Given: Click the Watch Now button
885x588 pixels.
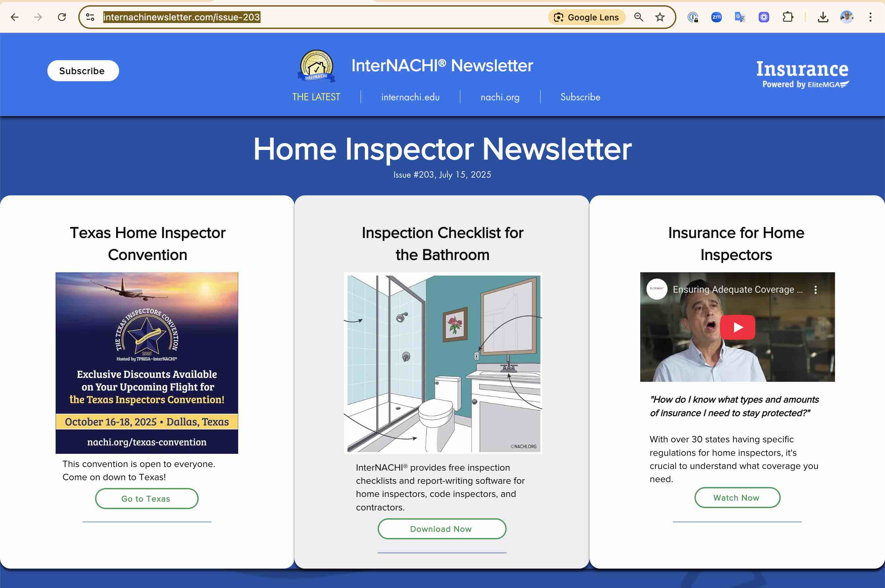Looking at the screenshot, I should [x=737, y=498].
